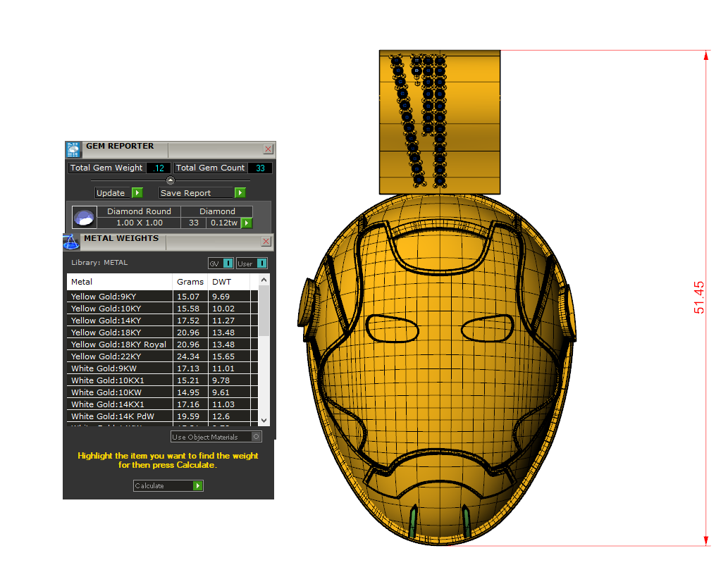Click the Metal Weights scale icon
This screenshot has width=728, height=565.
[x=71, y=242]
